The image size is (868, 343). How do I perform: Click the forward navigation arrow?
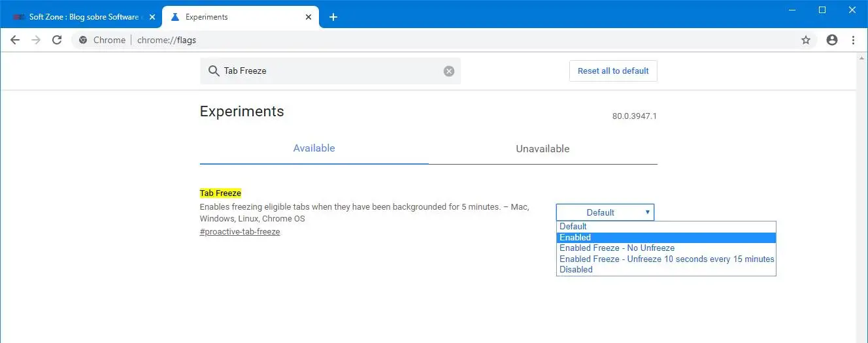pos(36,40)
